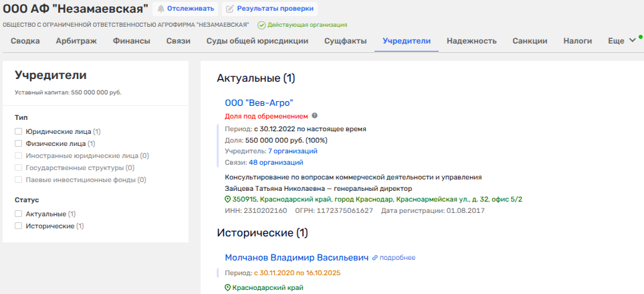Open the 48 организаций connections link
The height and width of the screenshot is (294, 644).
coord(276,163)
